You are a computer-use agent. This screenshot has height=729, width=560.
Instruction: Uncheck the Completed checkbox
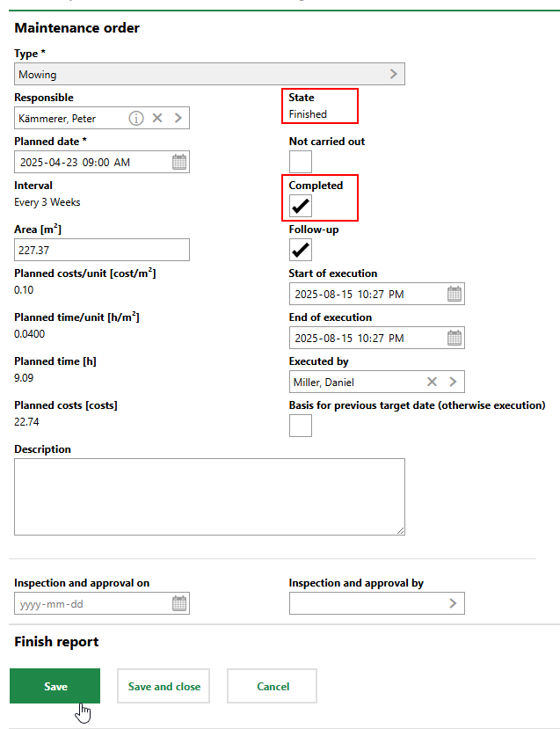click(x=301, y=206)
